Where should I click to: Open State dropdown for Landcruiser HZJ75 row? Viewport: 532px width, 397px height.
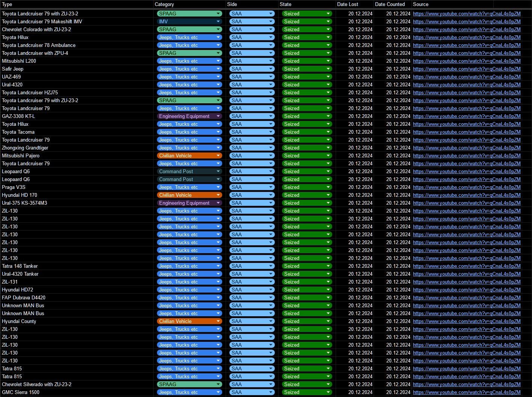click(307, 92)
